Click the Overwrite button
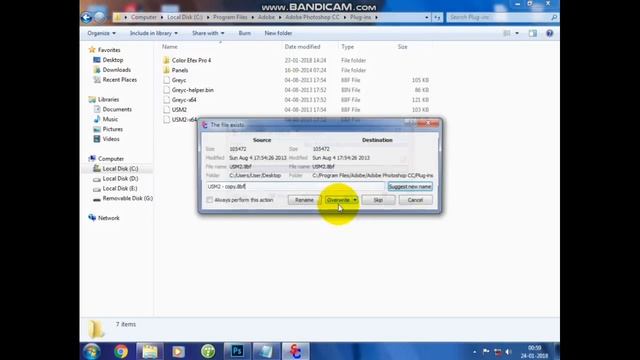 click(x=338, y=200)
